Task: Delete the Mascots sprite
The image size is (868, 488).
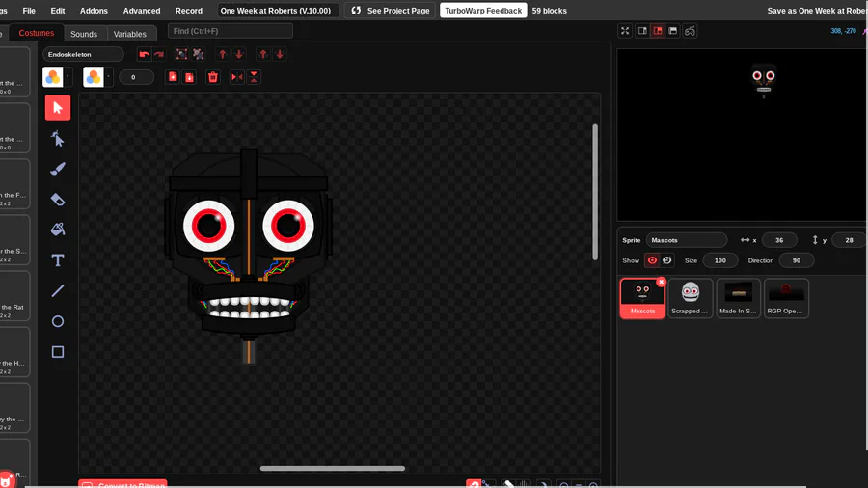Action: (x=661, y=282)
